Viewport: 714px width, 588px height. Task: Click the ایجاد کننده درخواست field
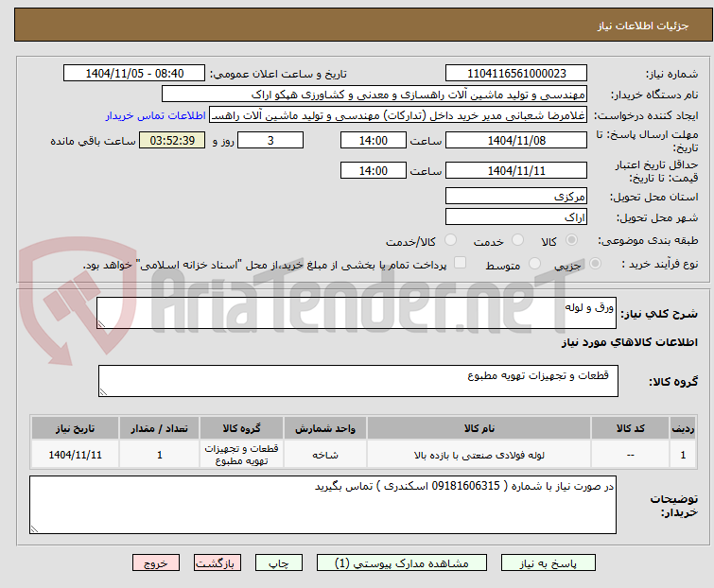[x=398, y=115]
